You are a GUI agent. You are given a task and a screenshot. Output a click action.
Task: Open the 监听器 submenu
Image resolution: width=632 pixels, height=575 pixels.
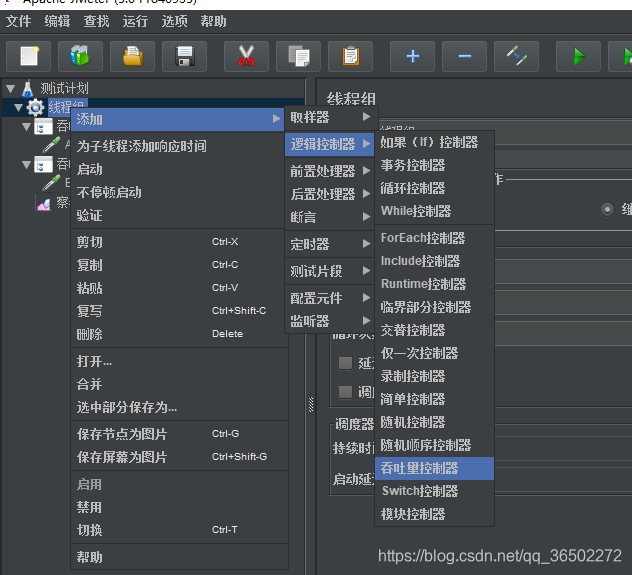pyautogui.click(x=330, y=321)
